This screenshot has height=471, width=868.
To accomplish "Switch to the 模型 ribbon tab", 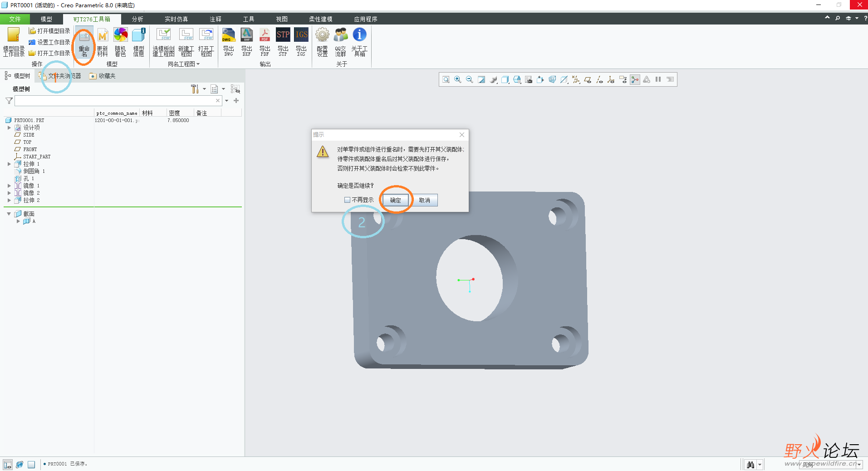I will pos(46,19).
